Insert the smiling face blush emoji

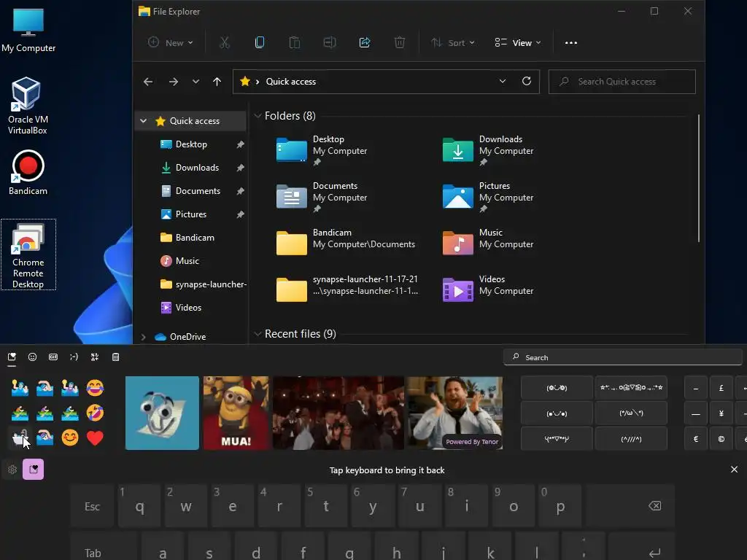click(x=70, y=437)
